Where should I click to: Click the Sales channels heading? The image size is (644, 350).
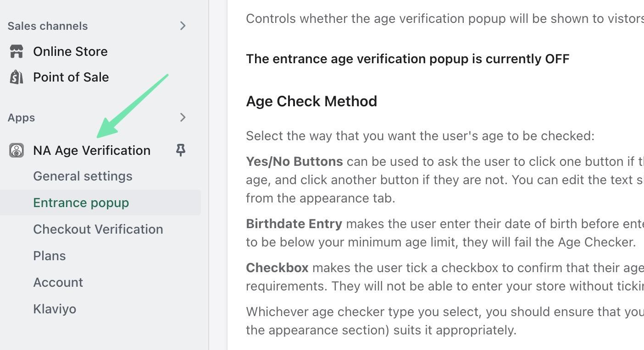tap(47, 26)
